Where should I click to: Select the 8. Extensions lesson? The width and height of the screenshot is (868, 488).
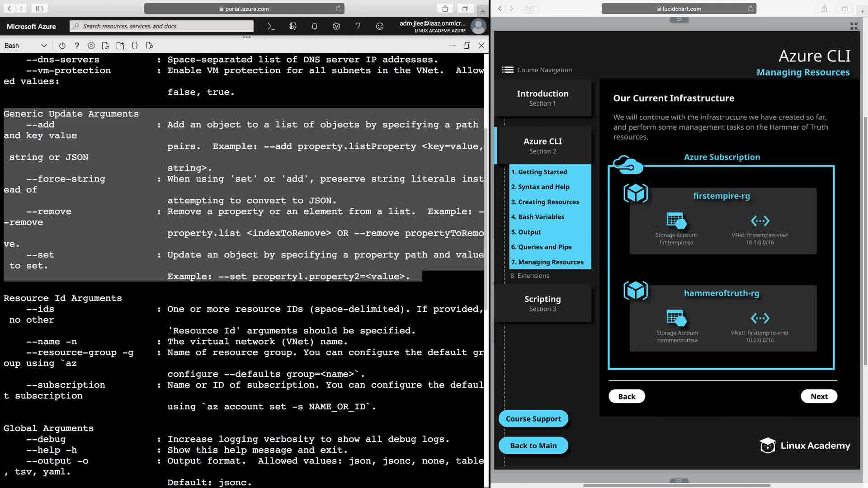530,276
